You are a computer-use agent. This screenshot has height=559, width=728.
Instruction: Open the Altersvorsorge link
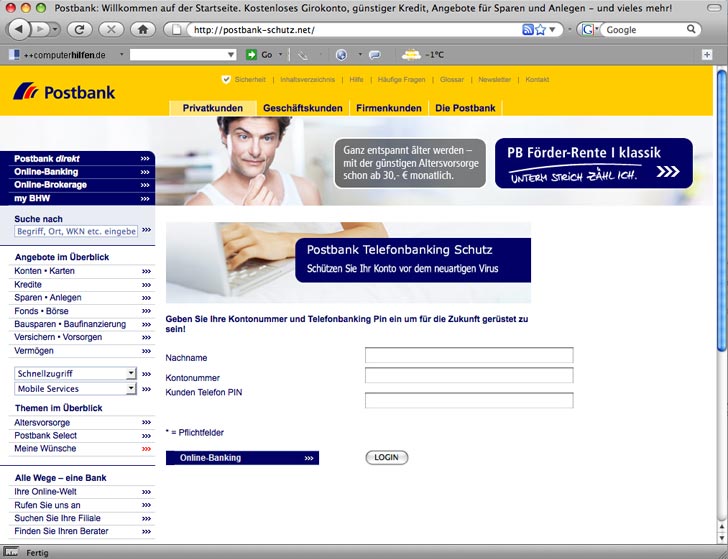(42, 423)
